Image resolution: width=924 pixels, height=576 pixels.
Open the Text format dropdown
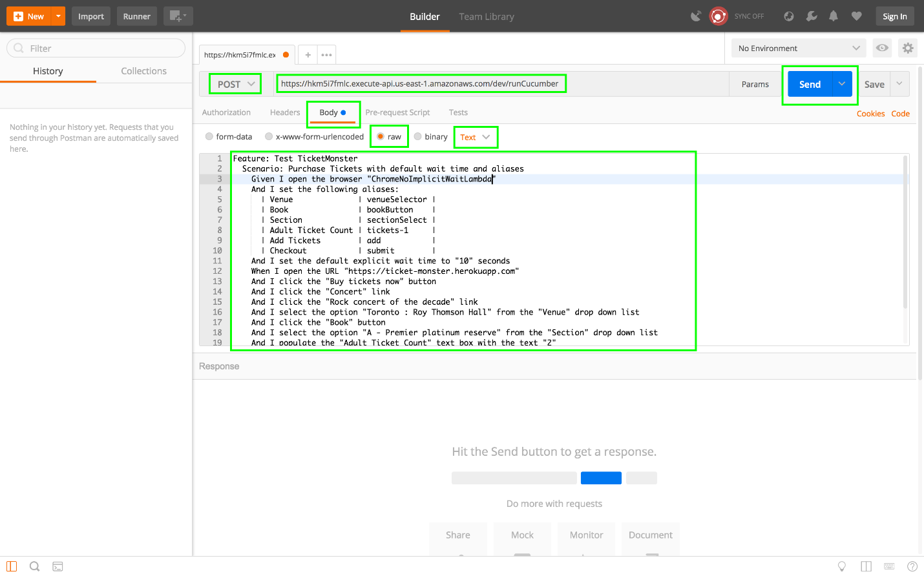pos(475,138)
